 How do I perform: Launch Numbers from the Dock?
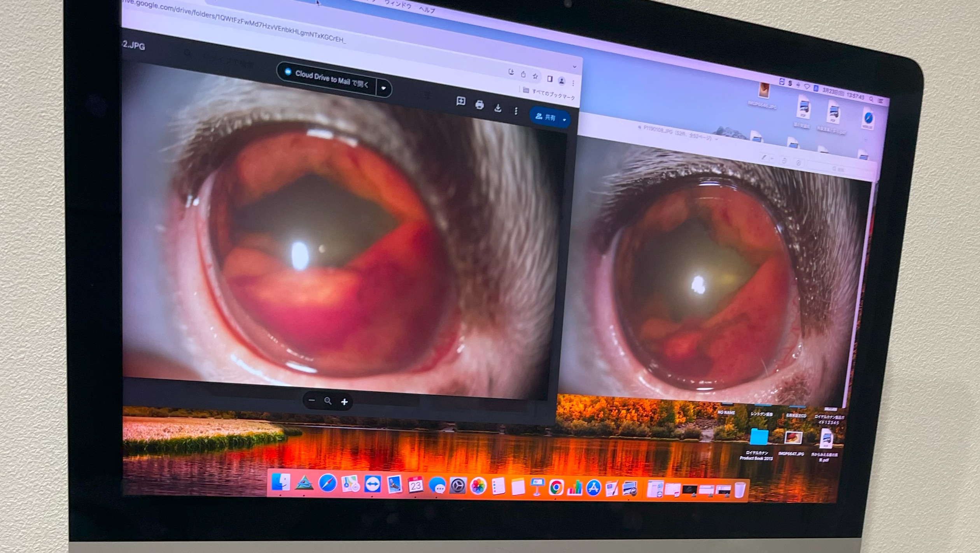click(x=575, y=488)
